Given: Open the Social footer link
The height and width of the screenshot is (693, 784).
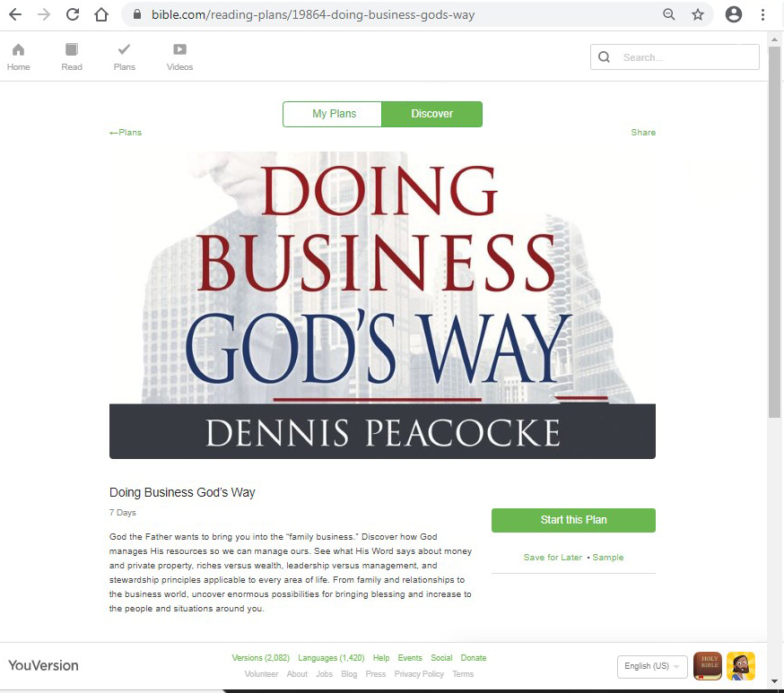Looking at the screenshot, I should 441,658.
